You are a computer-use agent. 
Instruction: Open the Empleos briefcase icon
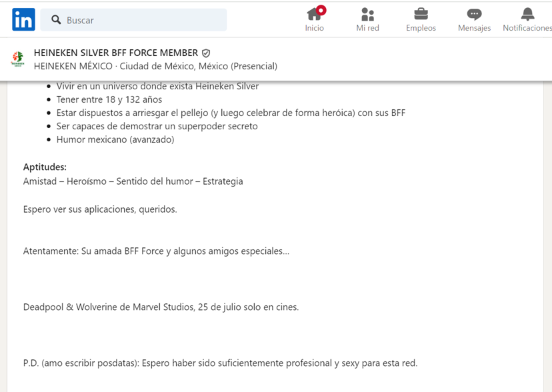tap(421, 14)
